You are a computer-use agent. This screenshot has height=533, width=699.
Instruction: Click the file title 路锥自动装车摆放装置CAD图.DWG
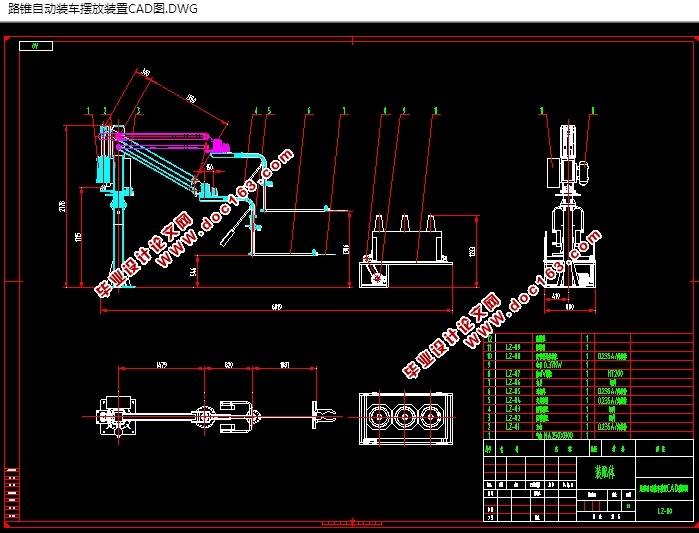(x=103, y=8)
